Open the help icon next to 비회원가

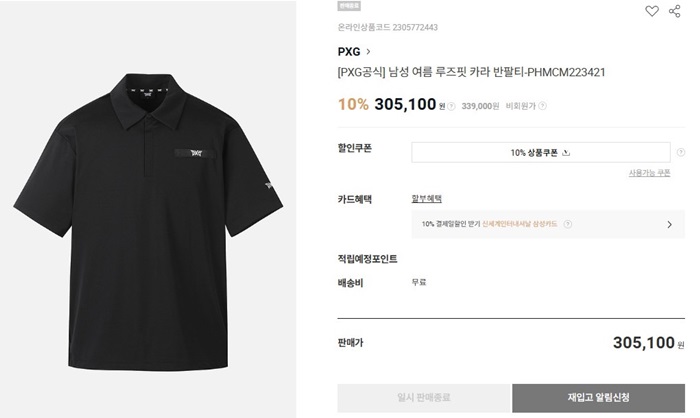point(542,106)
